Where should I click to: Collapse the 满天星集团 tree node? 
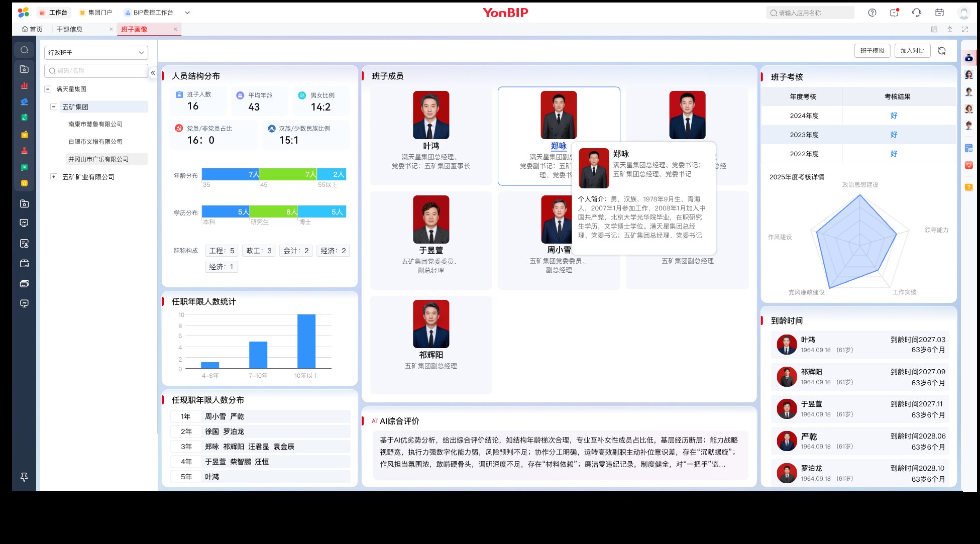pos(48,89)
